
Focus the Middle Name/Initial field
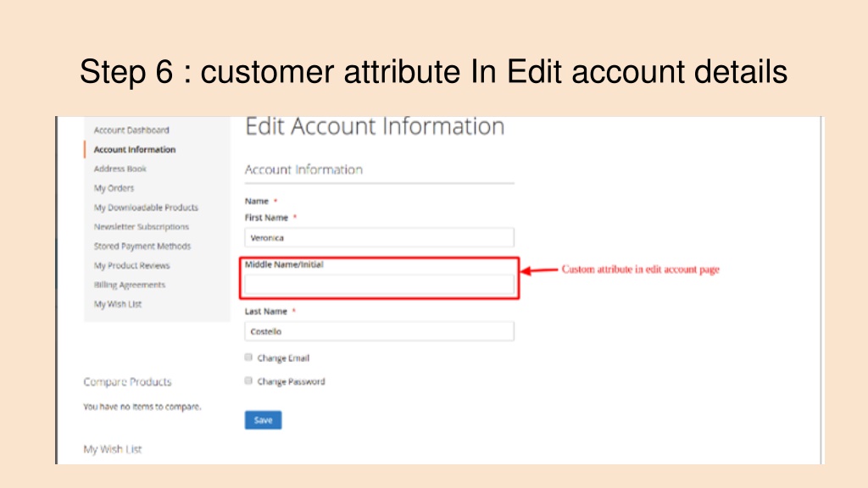tap(379, 285)
